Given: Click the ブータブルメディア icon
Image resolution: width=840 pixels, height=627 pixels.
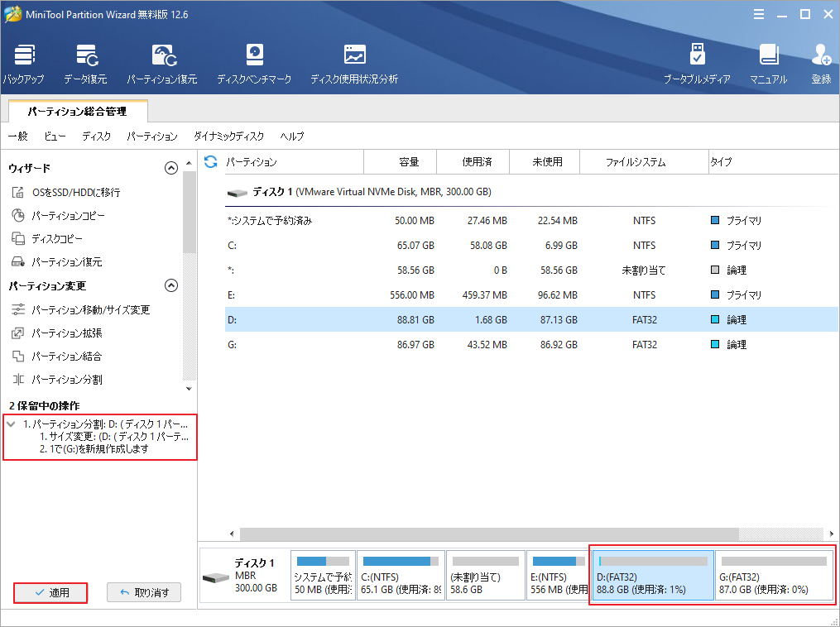Looking at the screenshot, I should (698, 62).
